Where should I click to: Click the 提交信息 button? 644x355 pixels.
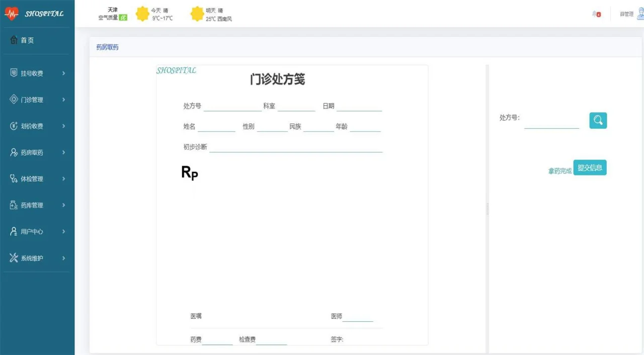[x=590, y=168]
